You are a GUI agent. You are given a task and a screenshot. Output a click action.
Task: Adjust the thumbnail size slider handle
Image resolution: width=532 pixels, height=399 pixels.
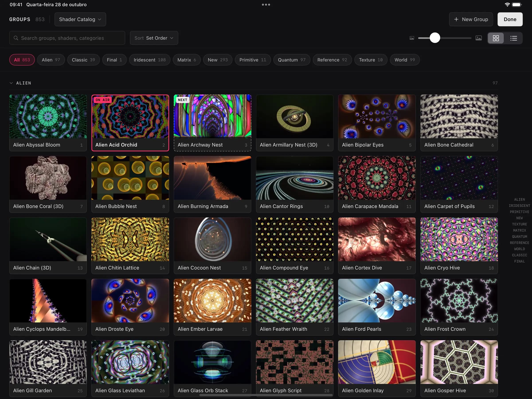[435, 38]
